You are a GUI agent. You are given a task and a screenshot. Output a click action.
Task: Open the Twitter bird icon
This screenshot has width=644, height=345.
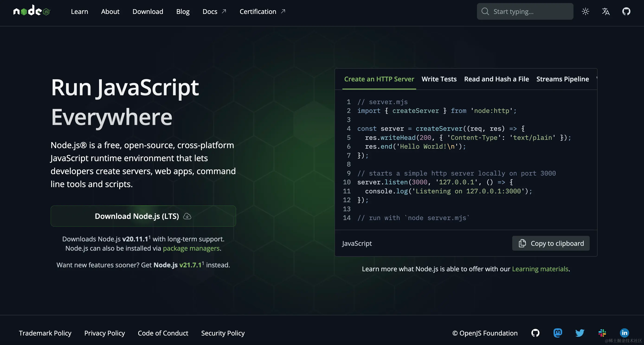point(580,333)
